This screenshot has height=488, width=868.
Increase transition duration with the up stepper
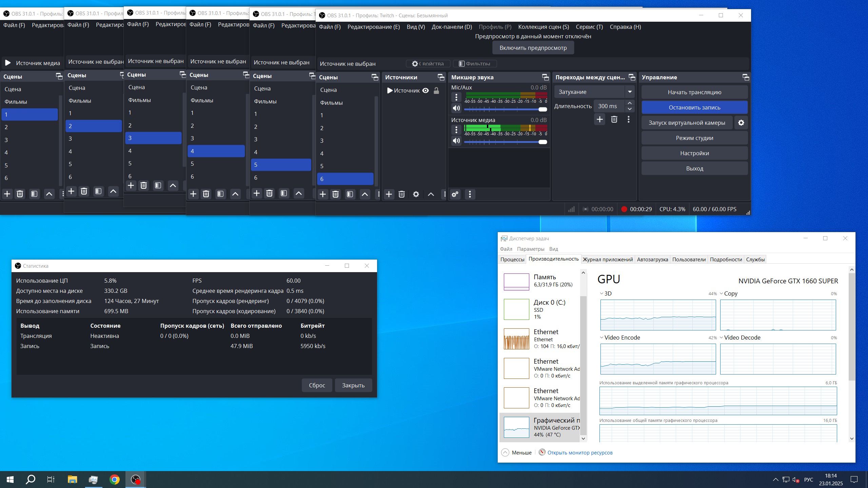tap(630, 103)
